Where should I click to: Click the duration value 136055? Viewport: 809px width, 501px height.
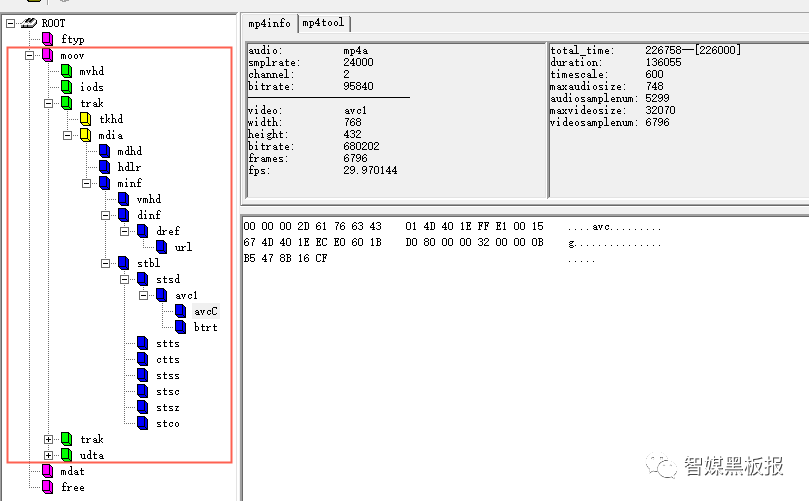pyautogui.click(x=663, y=62)
